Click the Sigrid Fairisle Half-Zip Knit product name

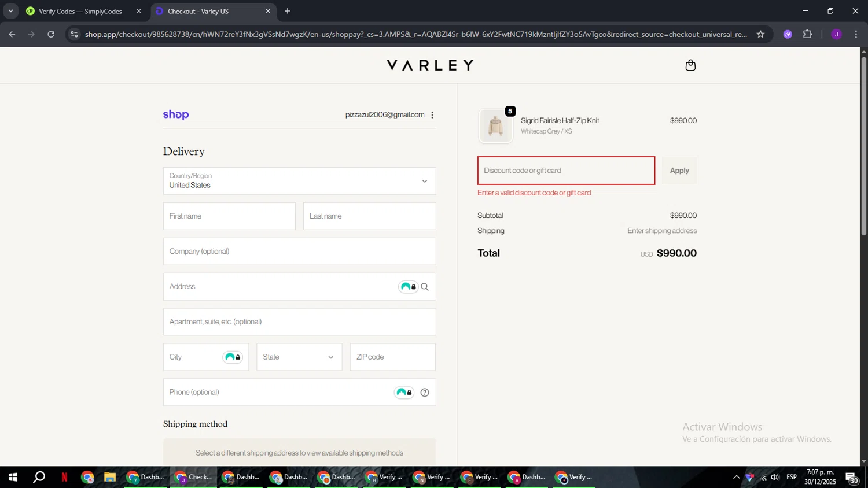point(560,121)
